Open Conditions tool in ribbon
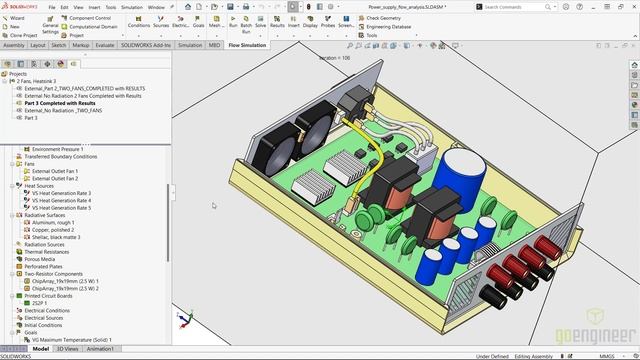This screenshot has width=640, height=360. pos(139,22)
